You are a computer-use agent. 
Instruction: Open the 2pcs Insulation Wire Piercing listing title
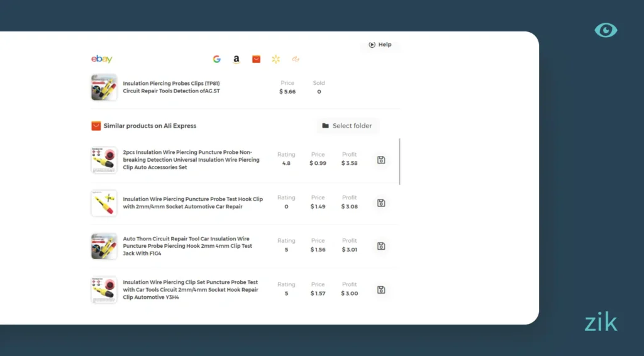pos(191,160)
